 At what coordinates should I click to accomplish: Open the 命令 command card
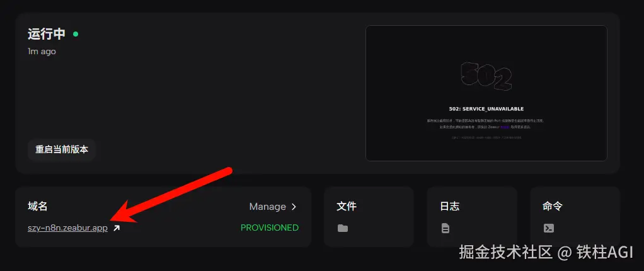(x=575, y=217)
